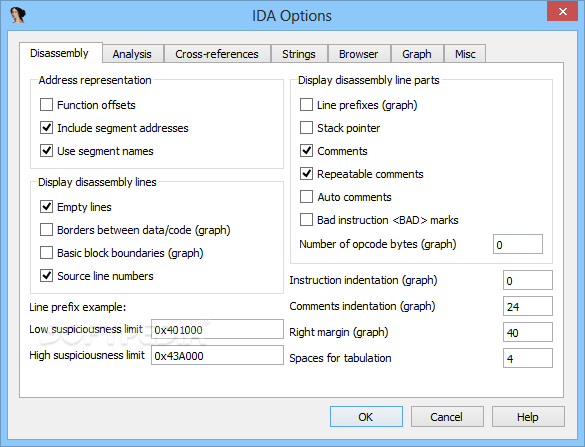The image size is (585, 447).
Task: Enable the Function offsets checkbox
Action: pyautogui.click(x=46, y=105)
